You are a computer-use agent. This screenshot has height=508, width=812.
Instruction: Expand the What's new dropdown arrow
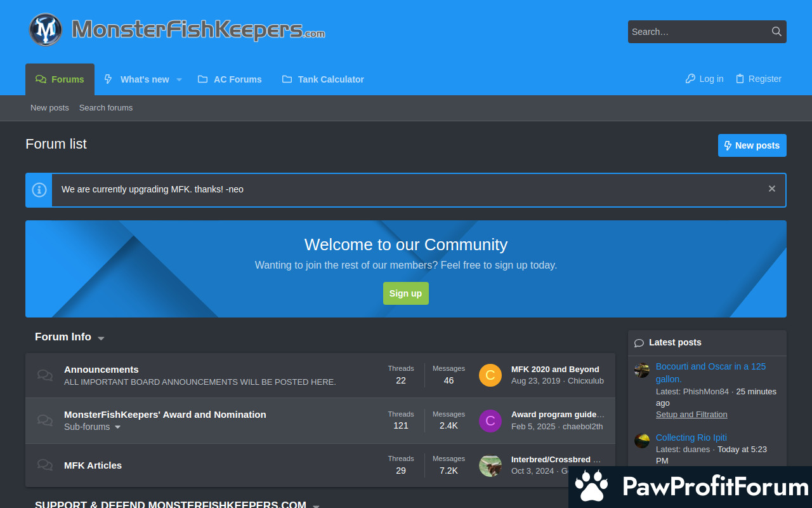tap(179, 79)
